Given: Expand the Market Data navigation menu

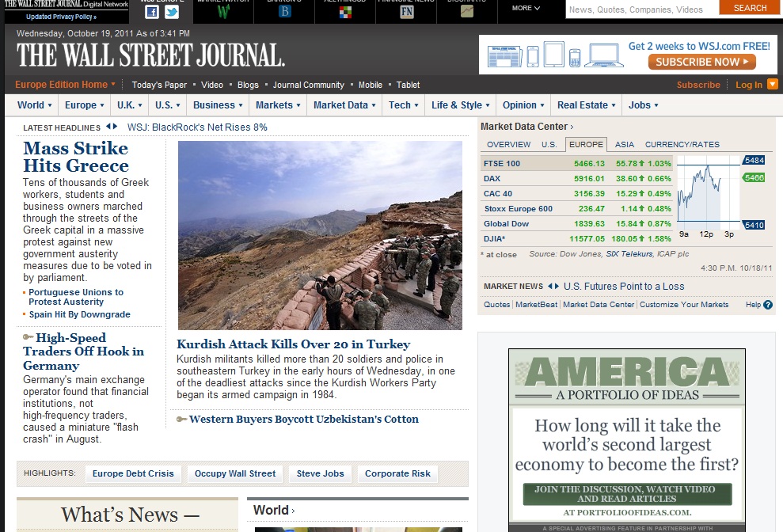Looking at the screenshot, I should [x=344, y=105].
